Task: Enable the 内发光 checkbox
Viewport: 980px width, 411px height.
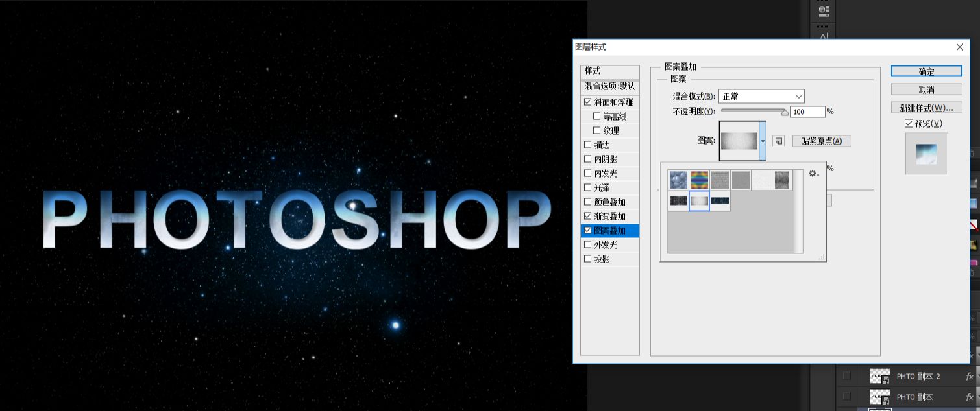Action: pos(588,174)
